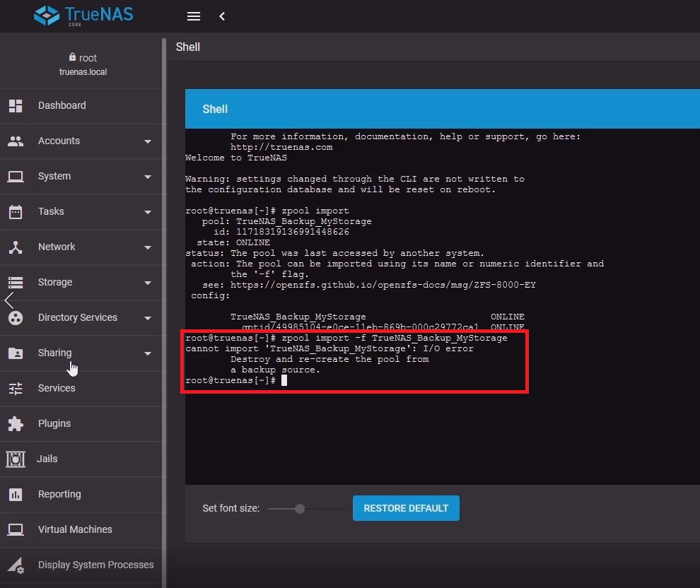Open the Reporting page

[x=81, y=494]
